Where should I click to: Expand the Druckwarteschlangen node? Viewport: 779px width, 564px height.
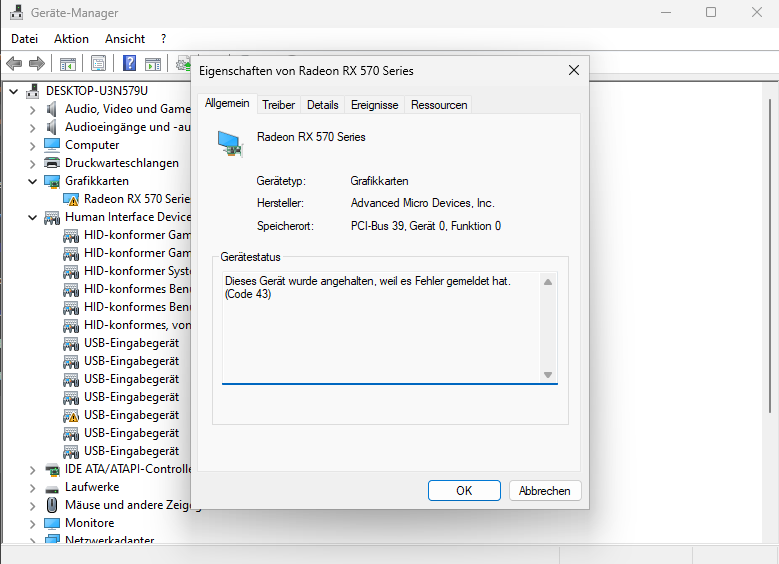coord(32,164)
